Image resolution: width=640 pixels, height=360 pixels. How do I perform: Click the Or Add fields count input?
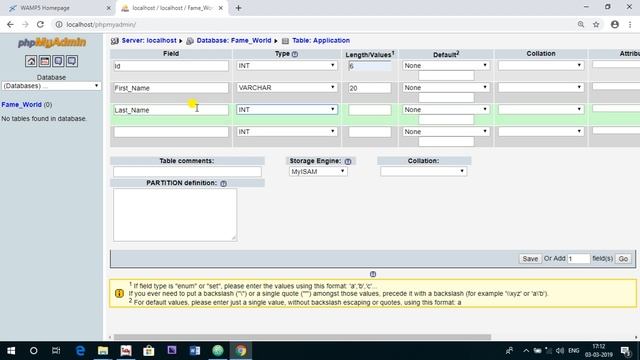tap(578, 259)
